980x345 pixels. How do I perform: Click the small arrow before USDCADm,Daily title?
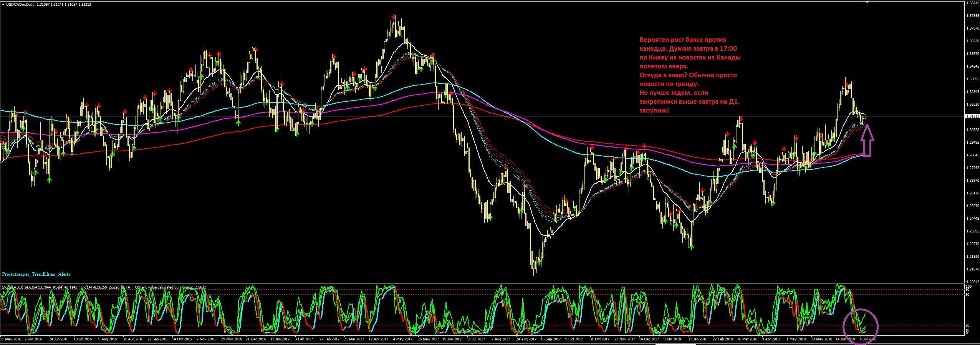pyautogui.click(x=3, y=4)
